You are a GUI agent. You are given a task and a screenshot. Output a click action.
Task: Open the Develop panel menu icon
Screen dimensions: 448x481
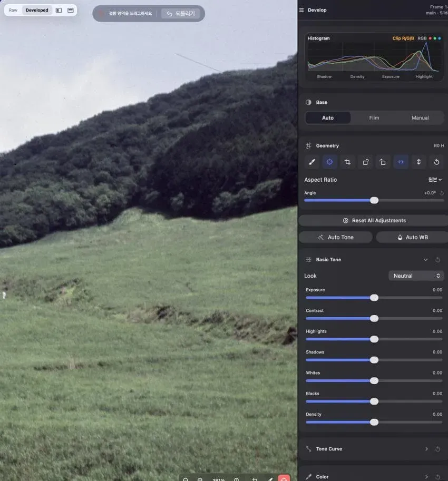(301, 10)
